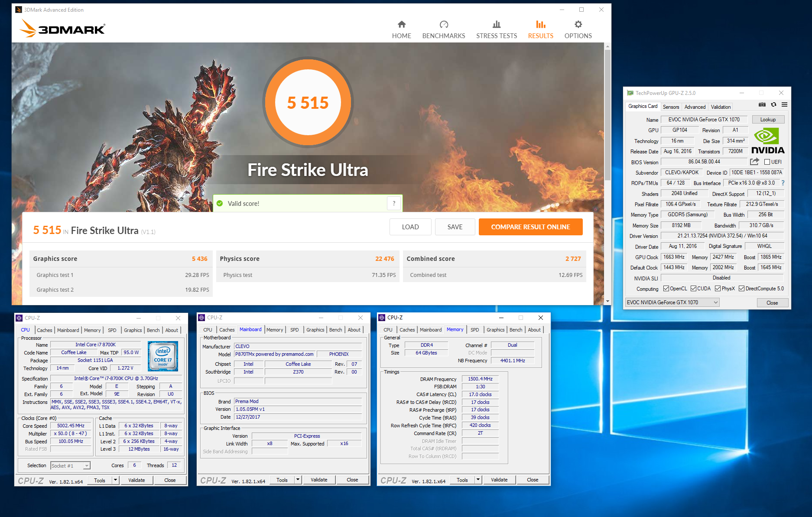The width and height of the screenshot is (812, 517).
Task: Expand Tools dropdown arrow in CPU-Z Mainboard window
Action: pos(298,480)
